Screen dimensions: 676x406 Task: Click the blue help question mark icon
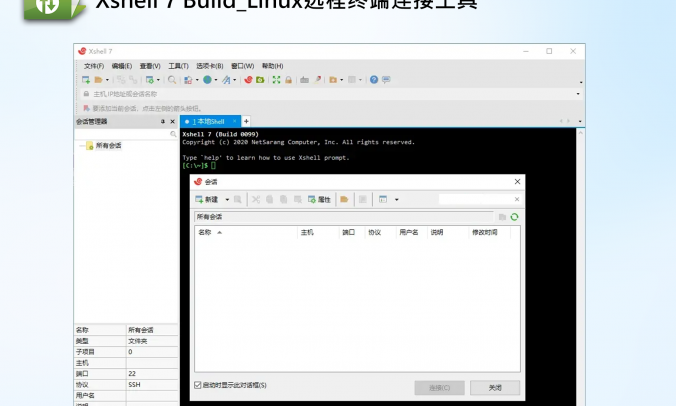374,80
